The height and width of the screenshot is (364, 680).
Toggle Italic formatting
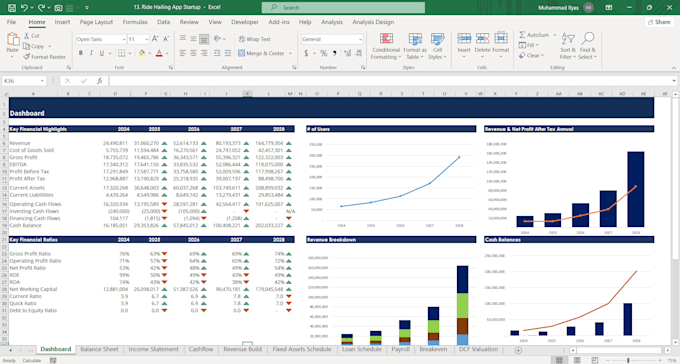tap(91, 53)
